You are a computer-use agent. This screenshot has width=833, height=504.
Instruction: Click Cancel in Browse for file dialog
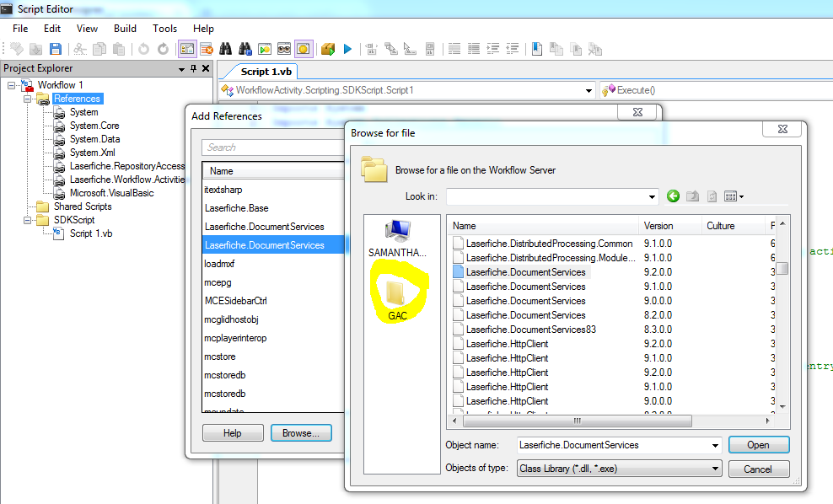click(759, 469)
